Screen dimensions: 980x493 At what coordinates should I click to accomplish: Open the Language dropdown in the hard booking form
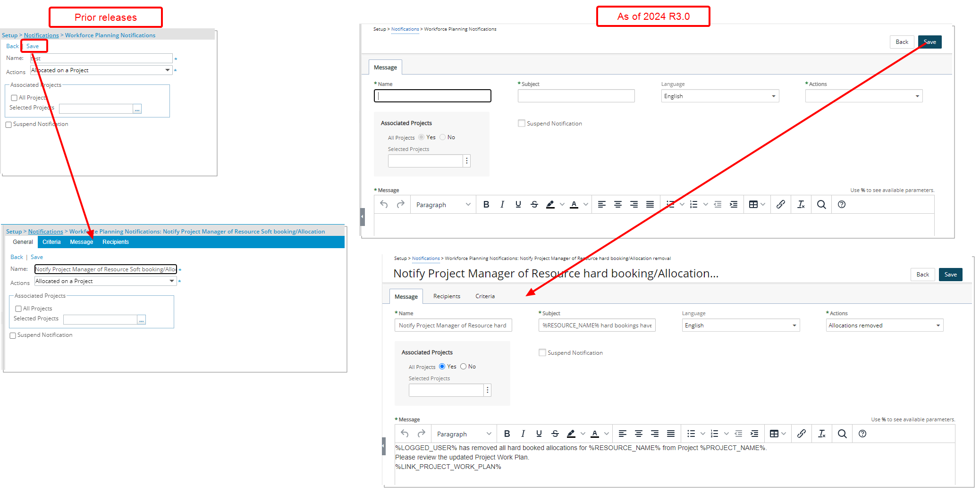coord(741,326)
